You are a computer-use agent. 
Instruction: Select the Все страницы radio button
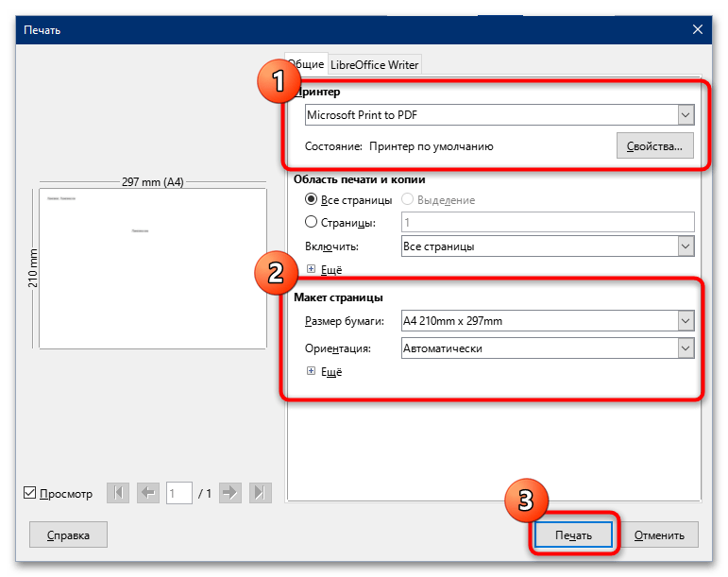tap(313, 200)
